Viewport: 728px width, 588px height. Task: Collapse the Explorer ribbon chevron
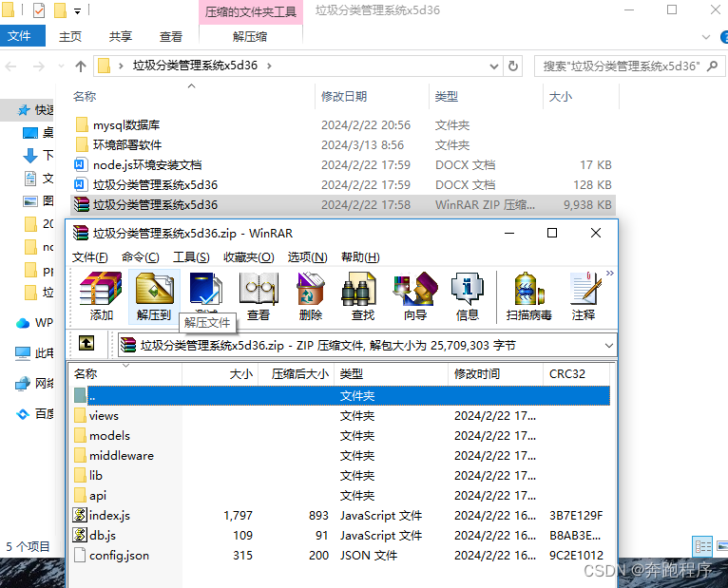coord(706,37)
